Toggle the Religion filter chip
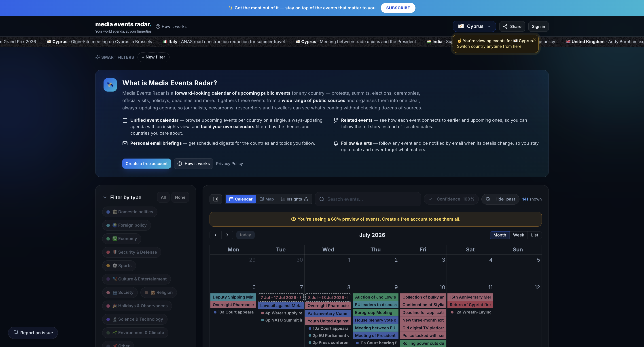 (159, 292)
